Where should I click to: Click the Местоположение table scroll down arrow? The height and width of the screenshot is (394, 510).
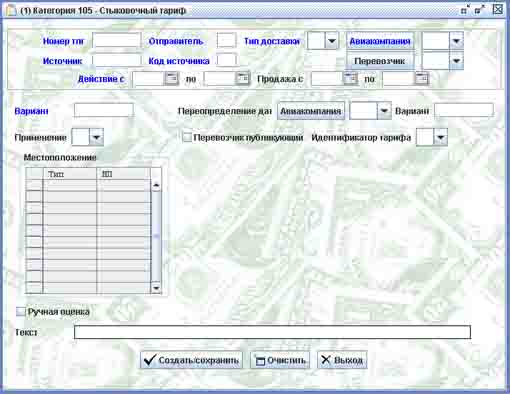[156, 288]
